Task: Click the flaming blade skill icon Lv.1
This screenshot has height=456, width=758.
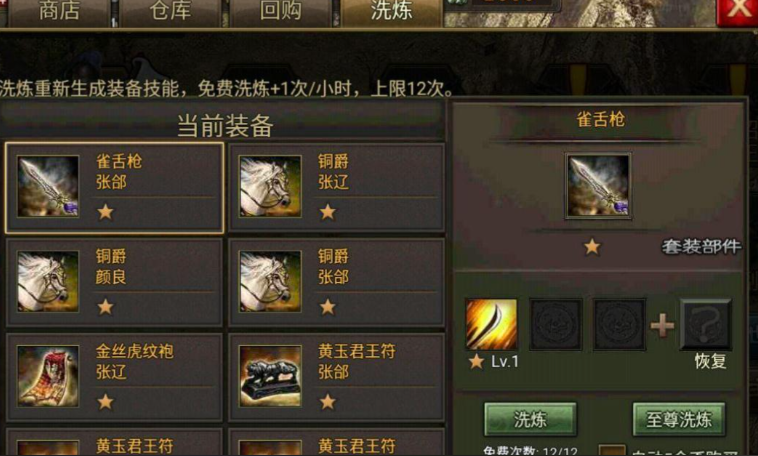Action: pos(491,324)
